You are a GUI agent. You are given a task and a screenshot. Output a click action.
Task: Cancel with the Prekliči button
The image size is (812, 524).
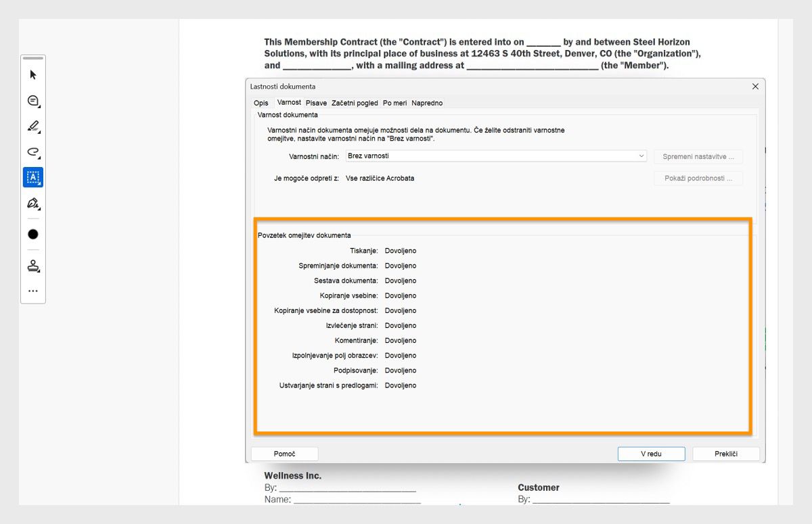726,454
